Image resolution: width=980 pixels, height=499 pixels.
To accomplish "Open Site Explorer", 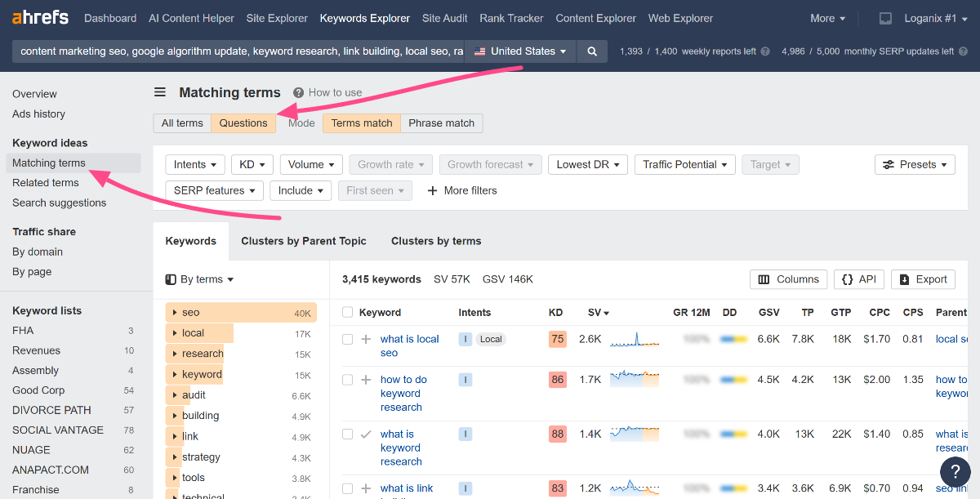I will tap(277, 18).
